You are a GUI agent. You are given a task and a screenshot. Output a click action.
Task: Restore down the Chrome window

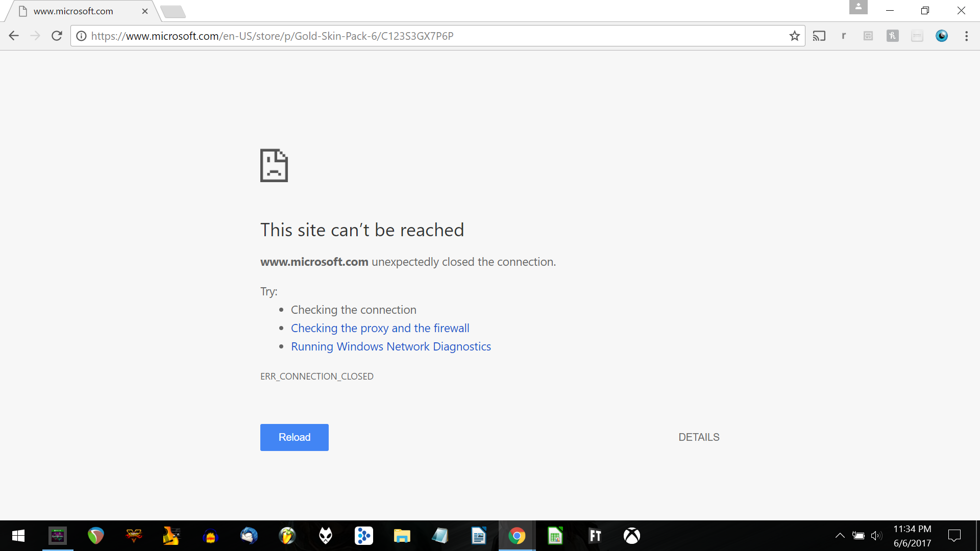(x=925, y=10)
